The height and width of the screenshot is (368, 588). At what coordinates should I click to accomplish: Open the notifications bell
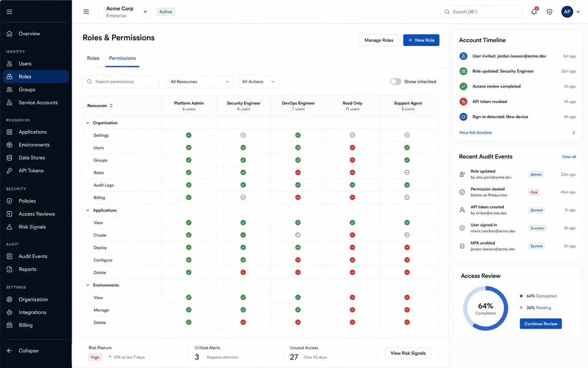(534, 12)
